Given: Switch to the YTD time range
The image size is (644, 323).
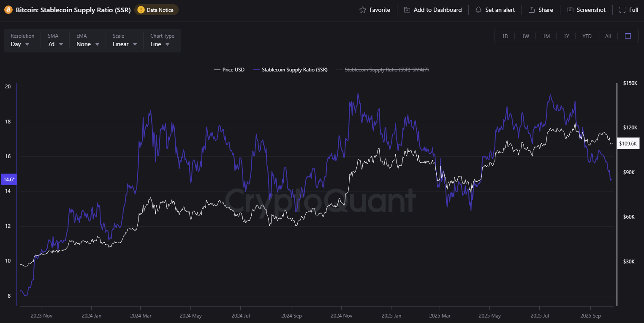Looking at the screenshot, I should pos(587,36).
